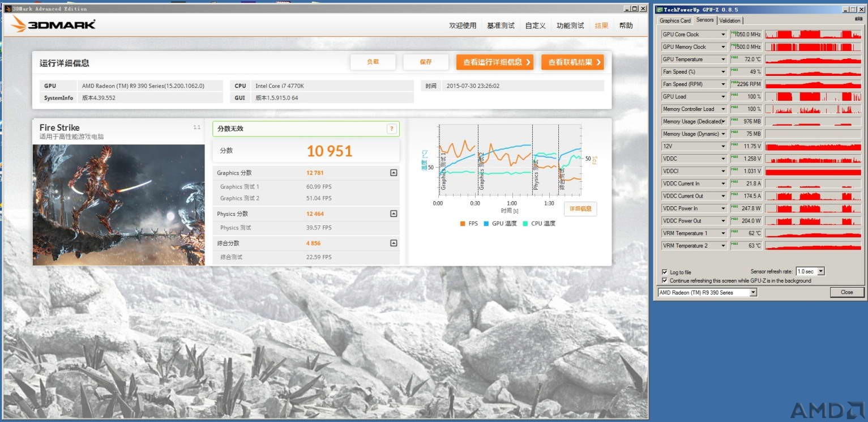
Task: Toggle the Log to file checkbox
Action: coord(665,272)
